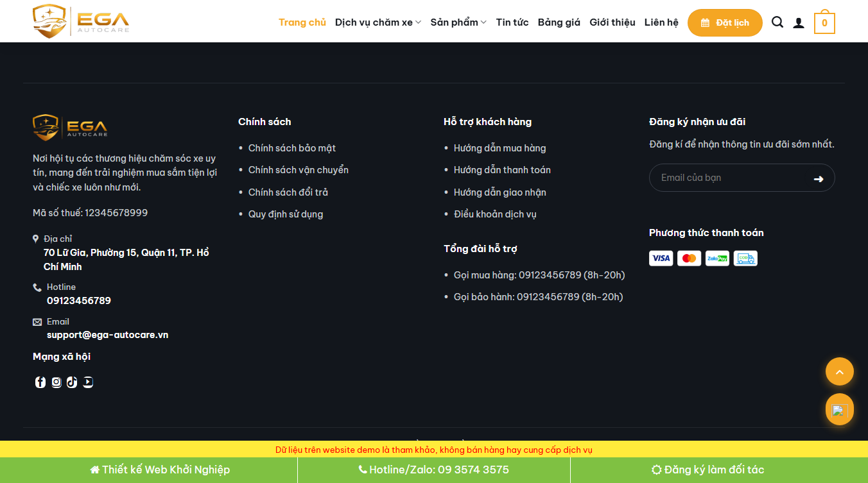
Task: Select the ZaloPay payment icon
Action: coord(717,258)
